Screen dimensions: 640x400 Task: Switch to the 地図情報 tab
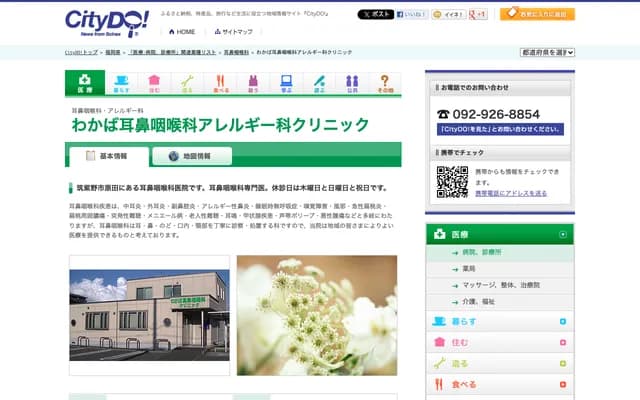click(x=192, y=156)
